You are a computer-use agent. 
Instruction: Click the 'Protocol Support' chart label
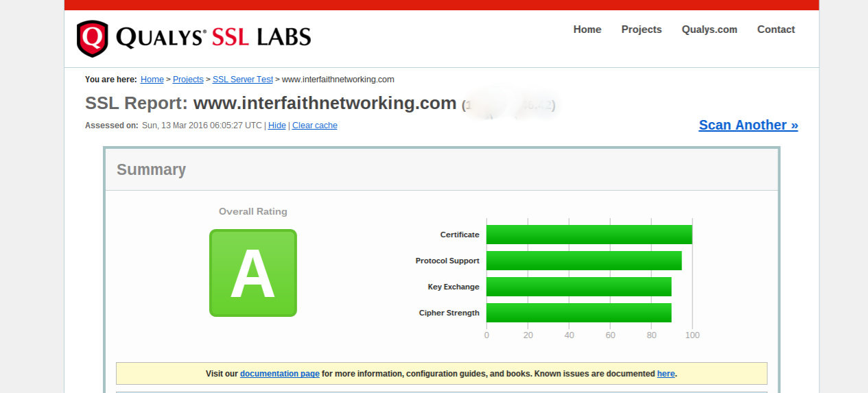click(x=447, y=261)
